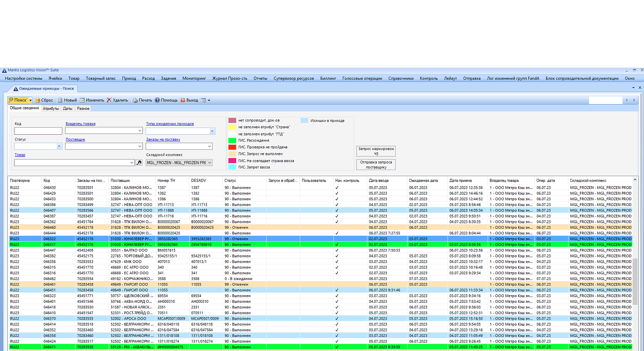Click the Поиск search toolbar button
The height and width of the screenshot is (351, 644).
(x=18, y=100)
